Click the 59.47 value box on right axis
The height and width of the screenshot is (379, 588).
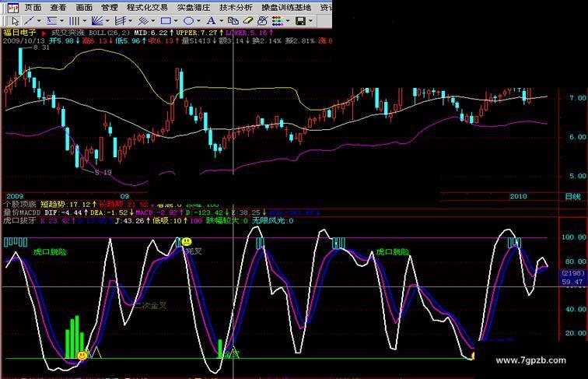point(572,282)
